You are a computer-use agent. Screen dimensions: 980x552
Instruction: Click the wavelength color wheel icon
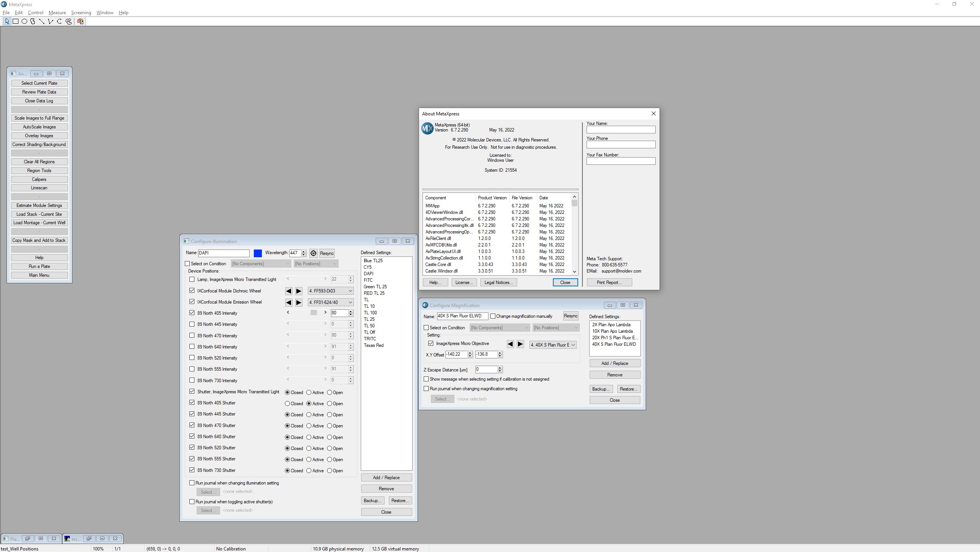pos(313,253)
